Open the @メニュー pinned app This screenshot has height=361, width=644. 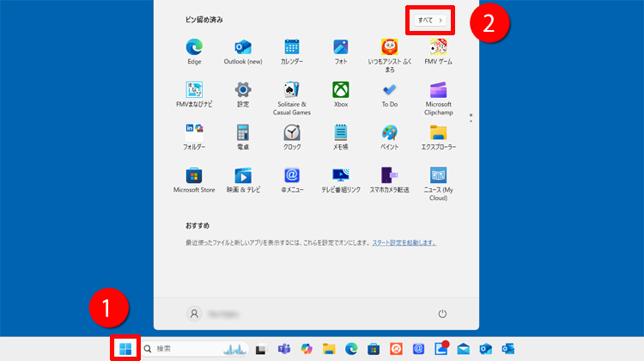[292, 180]
